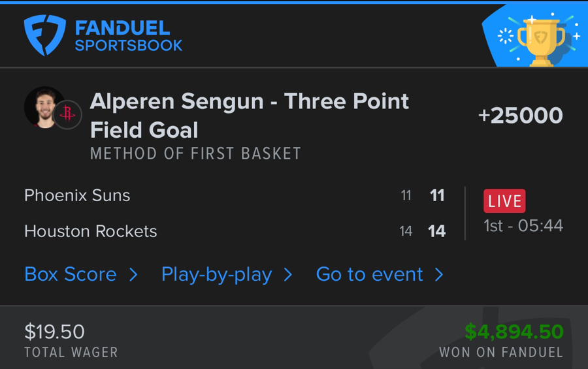The image size is (588, 369).
Task: Select the Go to event link
Action: (x=369, y=274)
